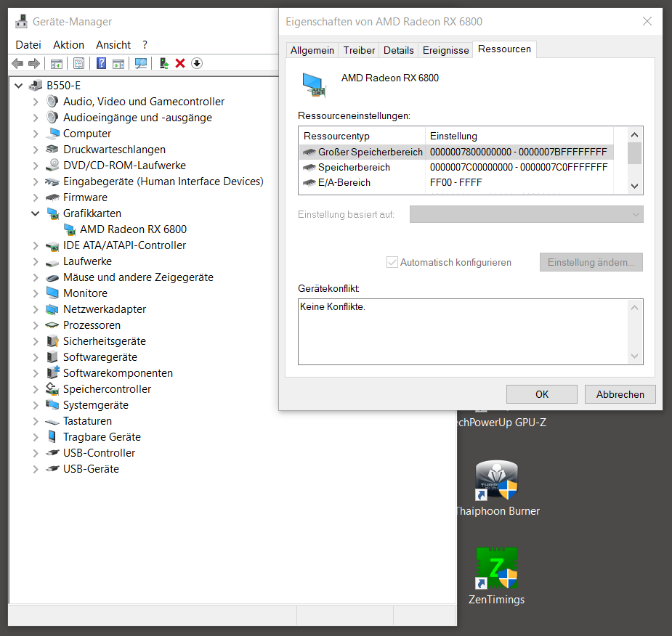Open the ZenTimings desktop shortcut
Screen dimensions: 672x636
[x=497, y=576]
